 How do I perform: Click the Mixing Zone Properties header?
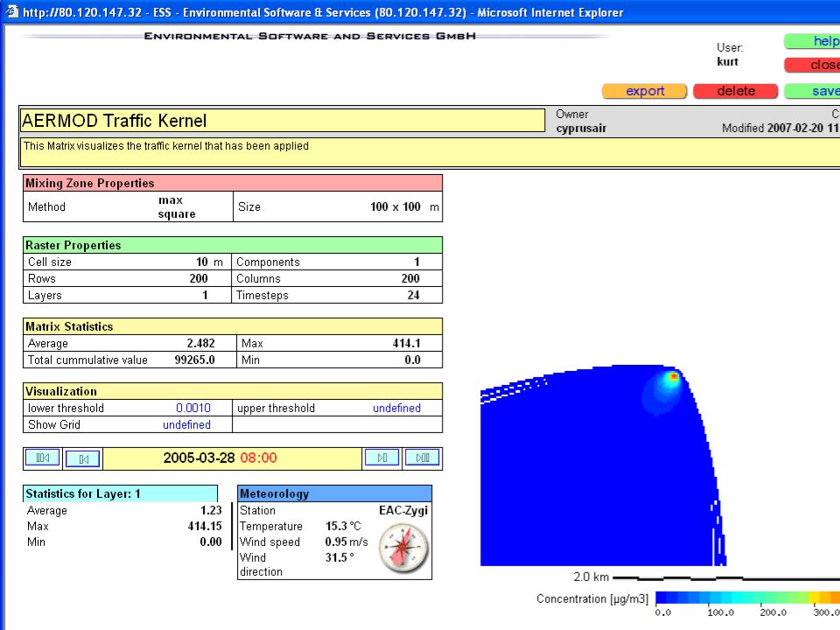[233, 183]
